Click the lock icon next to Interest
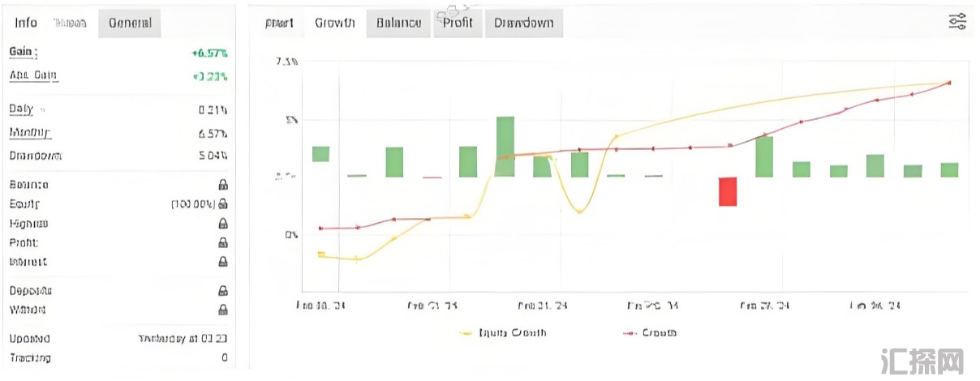Viewport: 980px width, 381px height. click(222, 262)
